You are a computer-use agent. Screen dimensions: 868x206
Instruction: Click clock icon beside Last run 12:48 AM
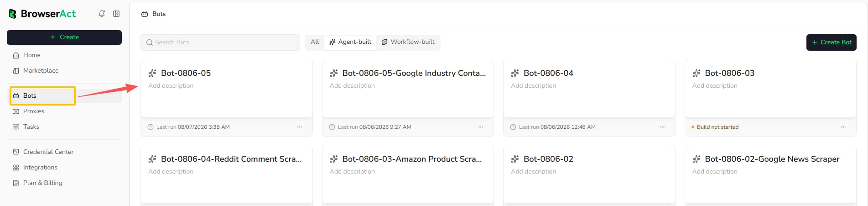point(513,127)
